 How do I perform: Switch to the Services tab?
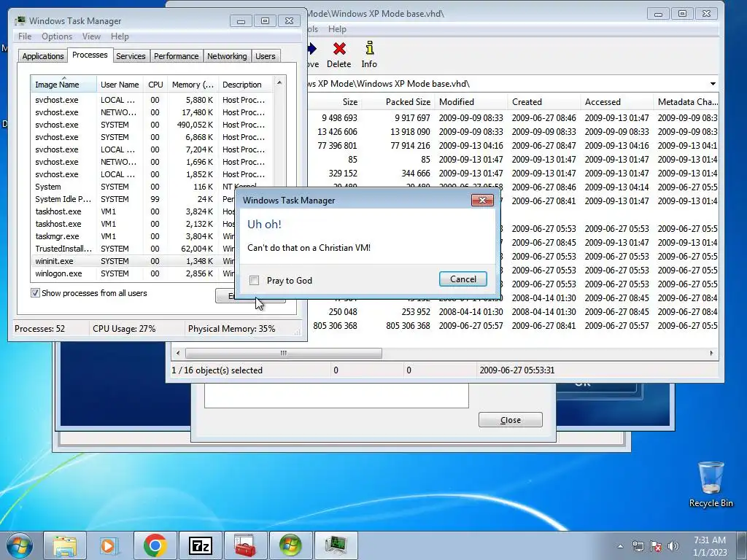(x=131, y=56)
